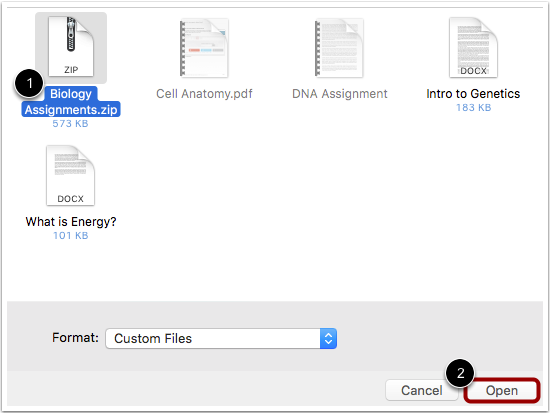Click the blue Format dropdown arrows
The width and height of the screenshot is (550, 413).
click(328, 339)
